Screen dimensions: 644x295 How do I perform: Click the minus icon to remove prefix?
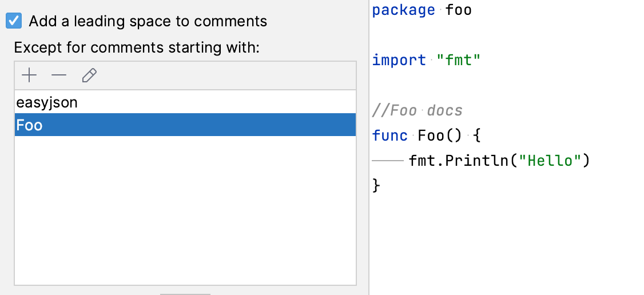pos(59,75)
